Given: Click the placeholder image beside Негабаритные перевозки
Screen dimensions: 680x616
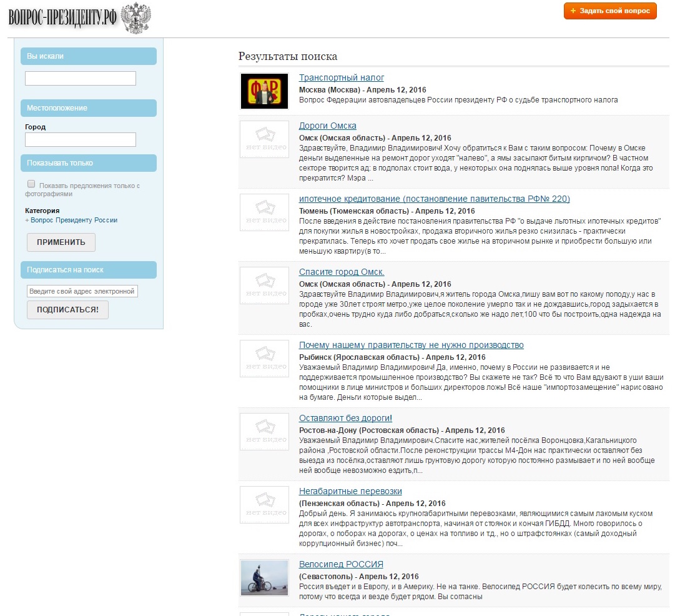Looking at the screenshot, I should coord(264,505).
